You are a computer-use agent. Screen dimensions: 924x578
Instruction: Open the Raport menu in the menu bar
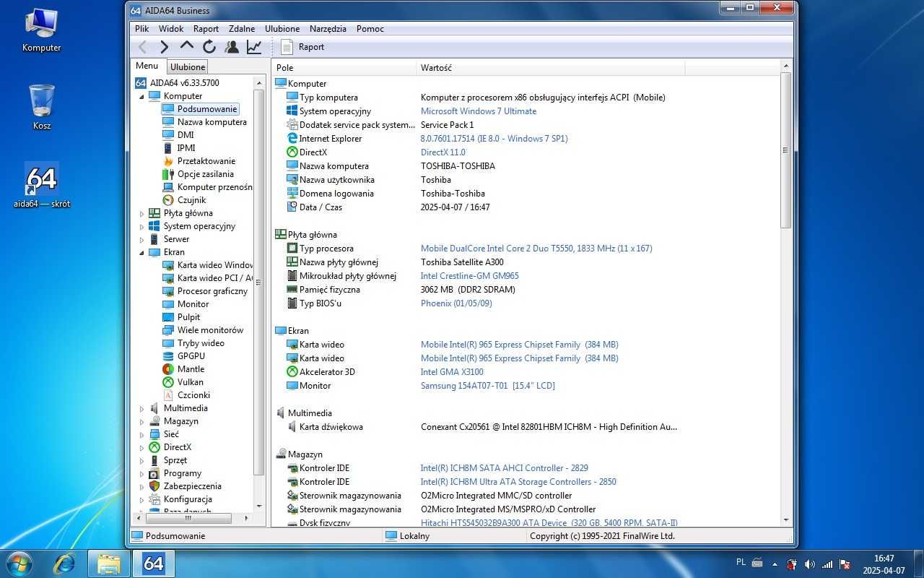[206, 29]
